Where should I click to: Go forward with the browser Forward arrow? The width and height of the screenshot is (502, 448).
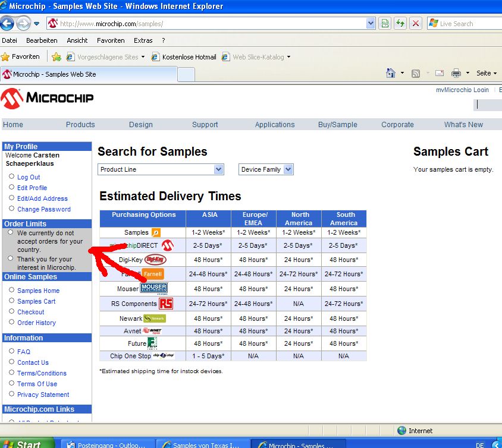point(23,24)
